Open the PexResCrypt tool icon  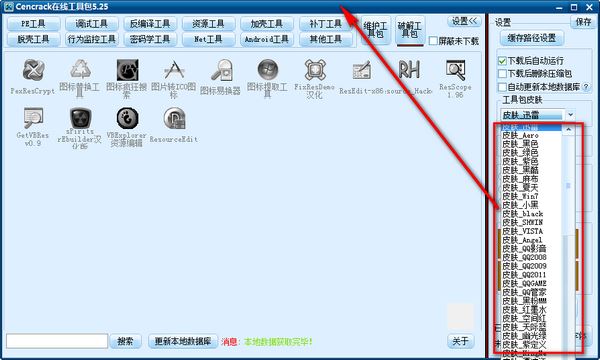pos(33,70)
